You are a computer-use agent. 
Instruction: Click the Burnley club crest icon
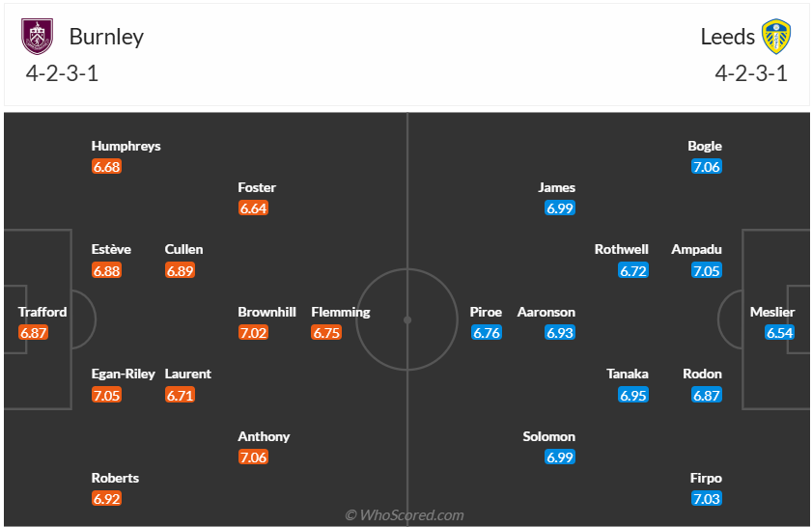(x=37, y=37)
